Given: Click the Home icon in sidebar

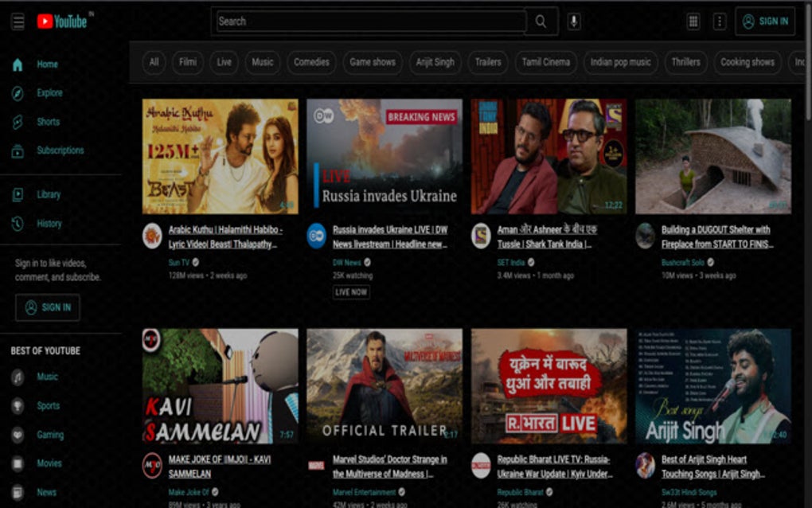Looking at the screenshot, I should coord(18,64).
